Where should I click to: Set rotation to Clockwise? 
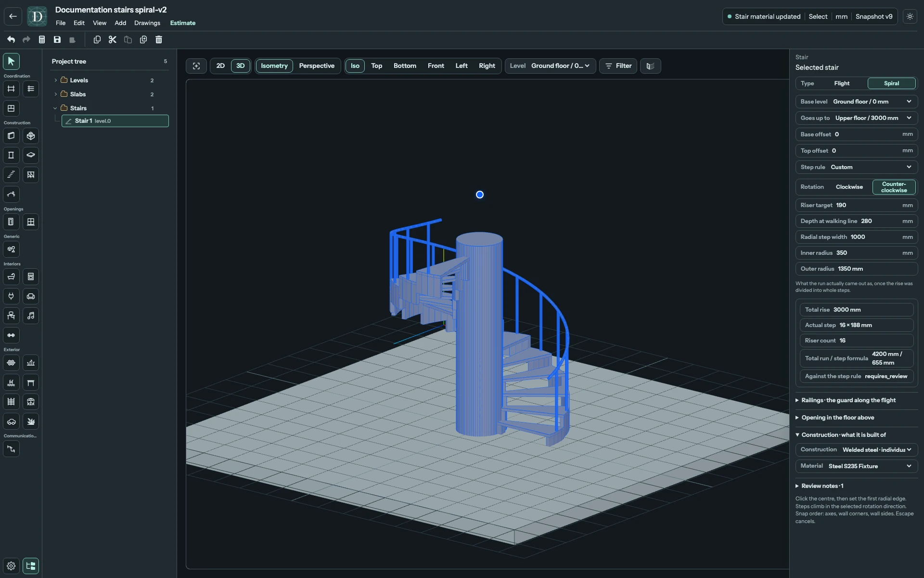[849, 187]
